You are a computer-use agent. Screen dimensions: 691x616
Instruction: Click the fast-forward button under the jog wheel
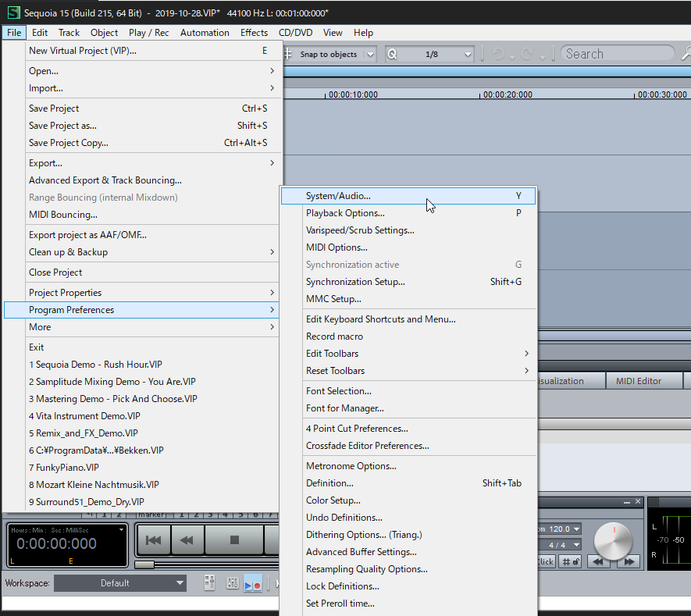point(628,561)
